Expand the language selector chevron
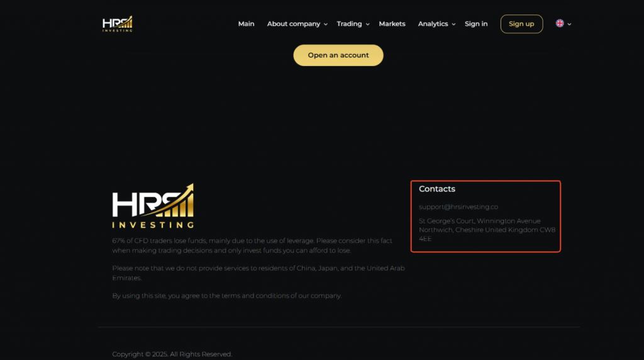Image resolution: width=644 pixels, height=360 pixels. click(x=569, y=25)
